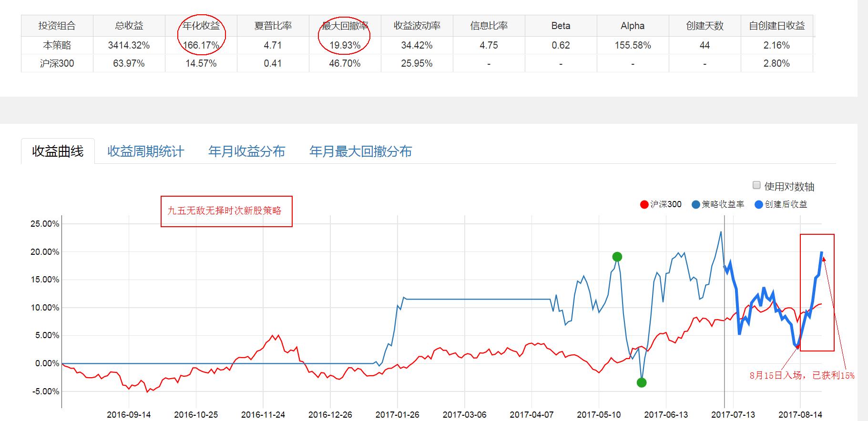Click the 14.57% 沪深300 annualized return

point(201,63)
